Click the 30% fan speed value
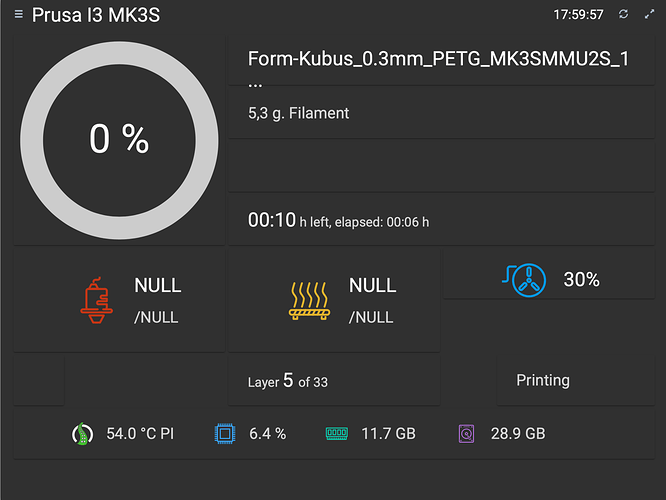The width and height of the screenshot is (666, 500). [581, 280]
